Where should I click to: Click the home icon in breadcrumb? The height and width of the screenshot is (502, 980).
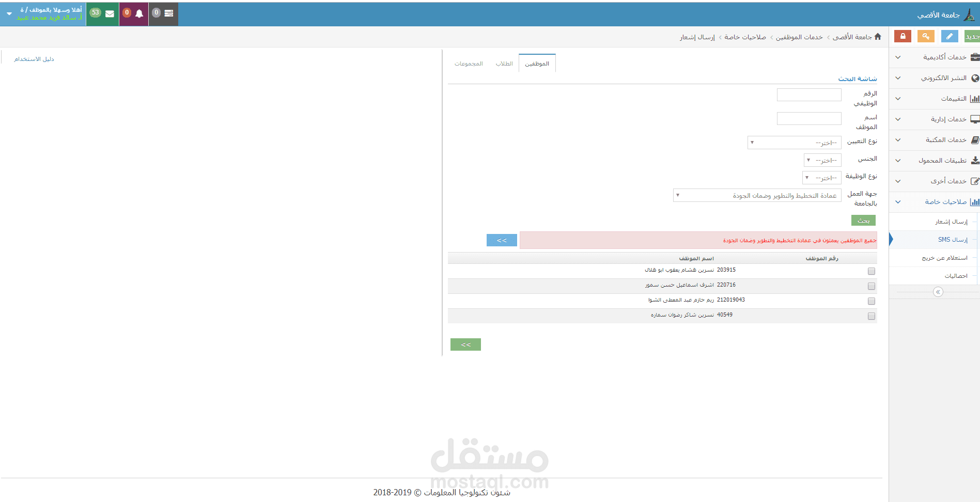[x=878, y=37]
